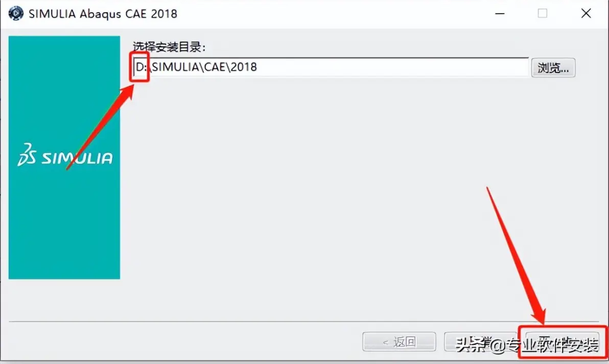609x364 pixels.
Task: Click the SIMULIA wordmark in side banner
Action: [x=77, y=158]
